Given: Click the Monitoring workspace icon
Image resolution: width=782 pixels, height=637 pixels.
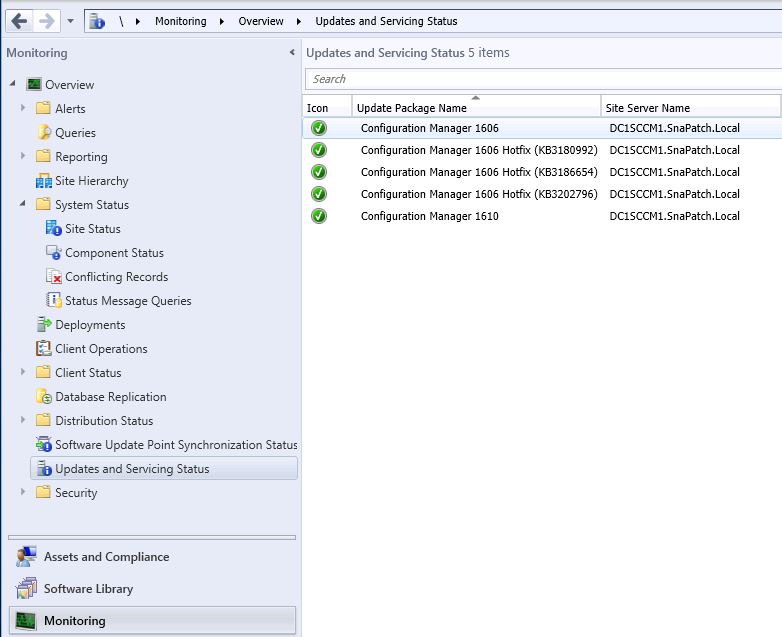Looking at the screenshot, I should tap(25, 621).
